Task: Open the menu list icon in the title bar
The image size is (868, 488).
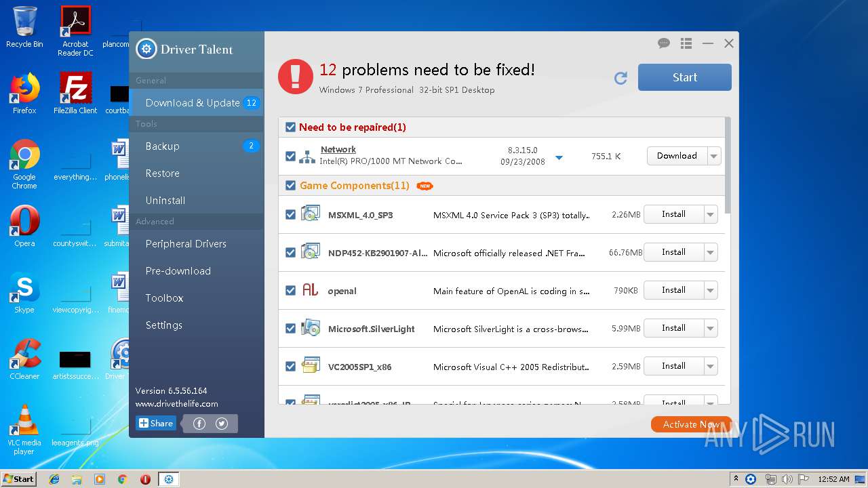Action: 686,43
